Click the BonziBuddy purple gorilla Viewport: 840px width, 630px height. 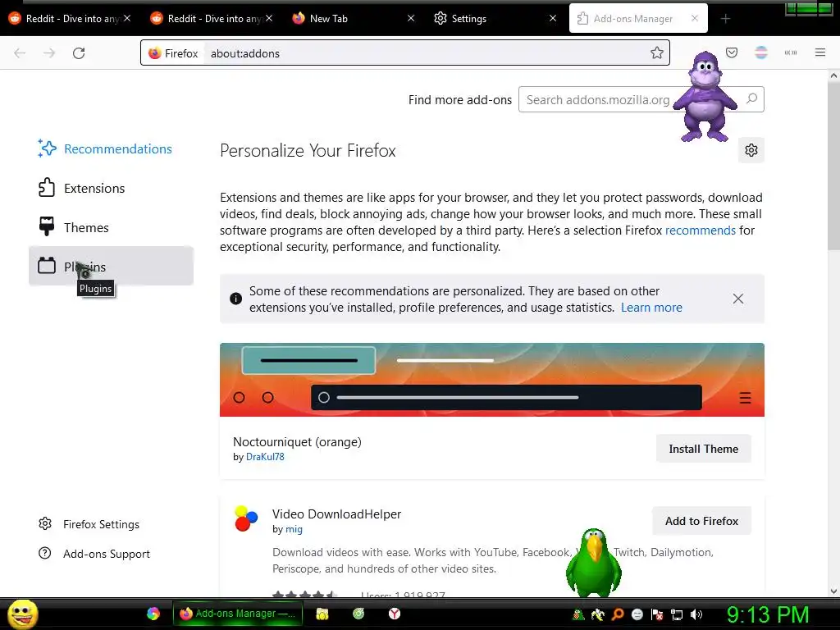point(705,97)
